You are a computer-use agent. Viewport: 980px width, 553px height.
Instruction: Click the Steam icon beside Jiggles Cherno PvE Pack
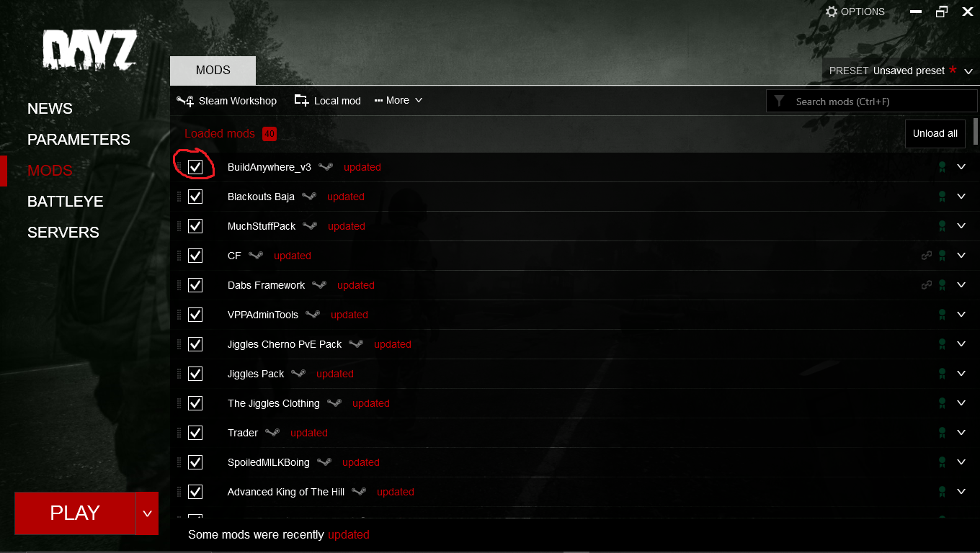(357, 344)
